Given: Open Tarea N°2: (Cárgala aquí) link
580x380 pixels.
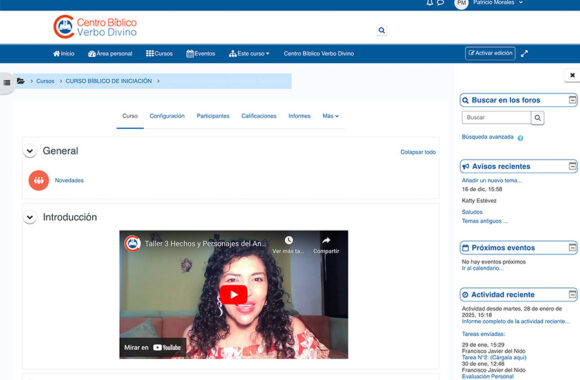Looking at the screenshot, I should [x=494, y=357].
